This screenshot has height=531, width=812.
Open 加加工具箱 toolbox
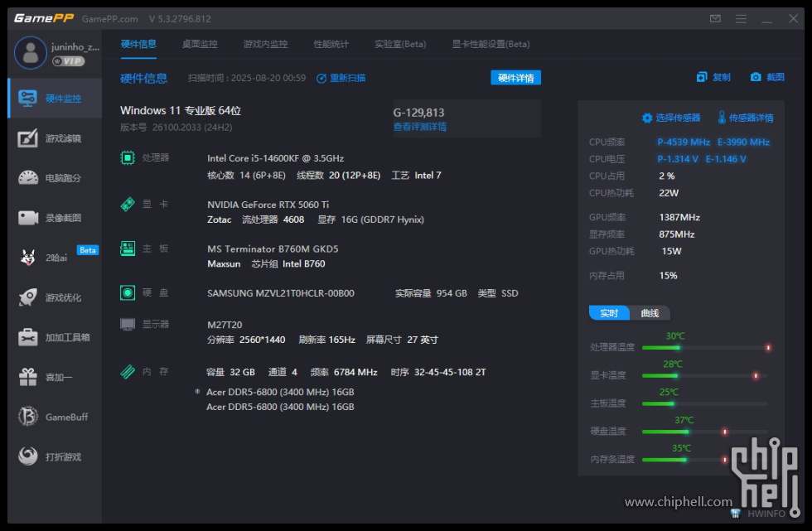(55, 337)
